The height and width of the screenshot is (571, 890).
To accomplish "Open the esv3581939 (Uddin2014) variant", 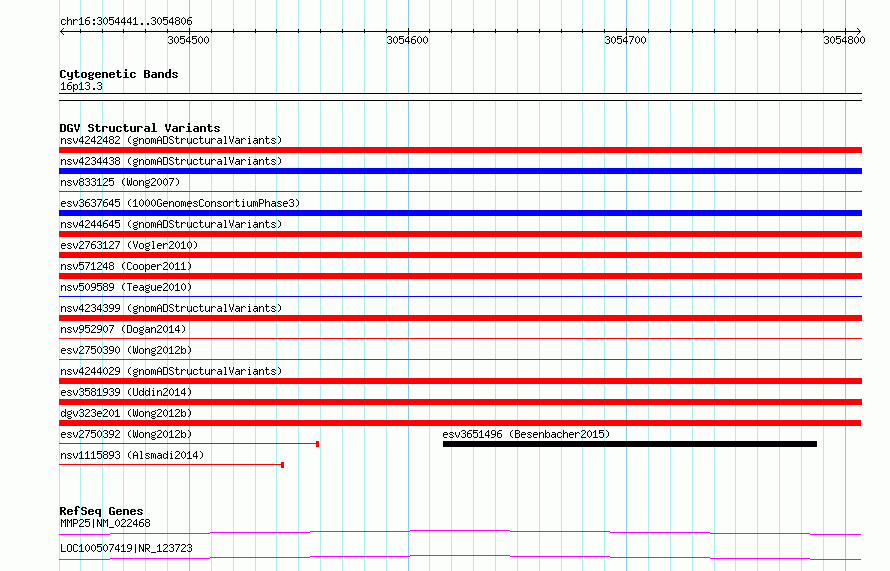I will click(126, 392).
